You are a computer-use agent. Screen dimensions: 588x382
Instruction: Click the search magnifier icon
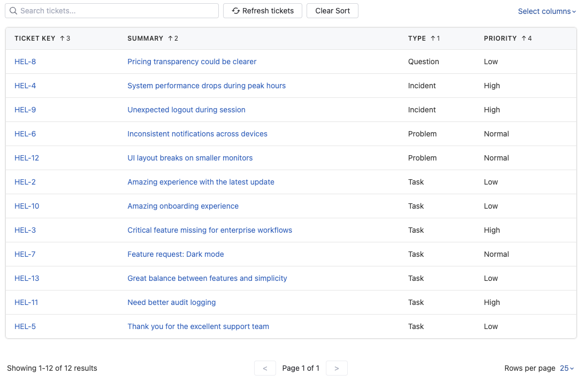13,11
